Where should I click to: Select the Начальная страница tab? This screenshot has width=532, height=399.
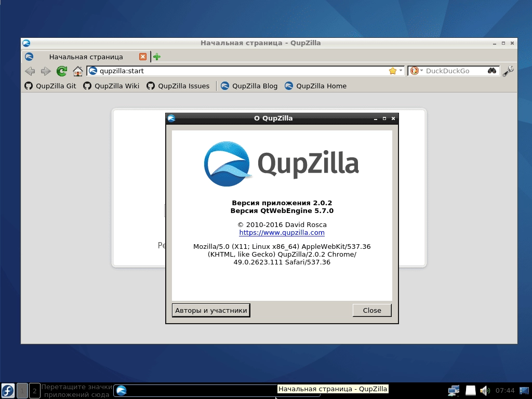[86, 57]
